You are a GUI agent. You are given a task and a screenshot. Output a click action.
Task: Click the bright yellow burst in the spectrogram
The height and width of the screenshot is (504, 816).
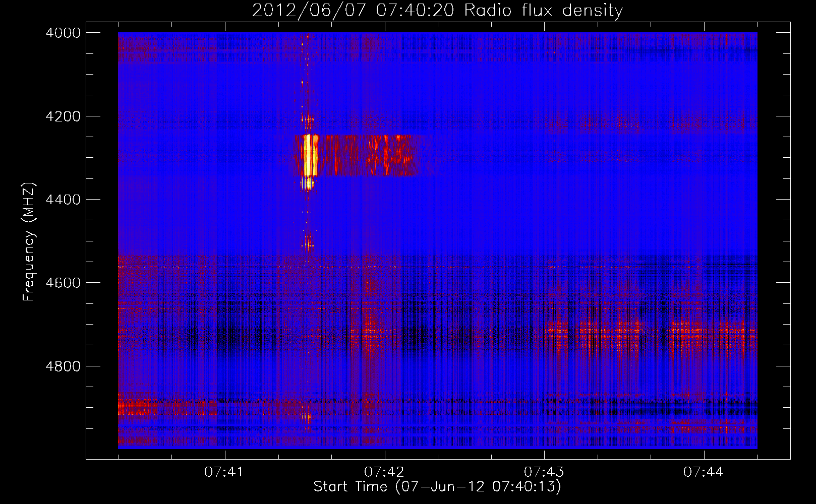(x=309, y=155)
